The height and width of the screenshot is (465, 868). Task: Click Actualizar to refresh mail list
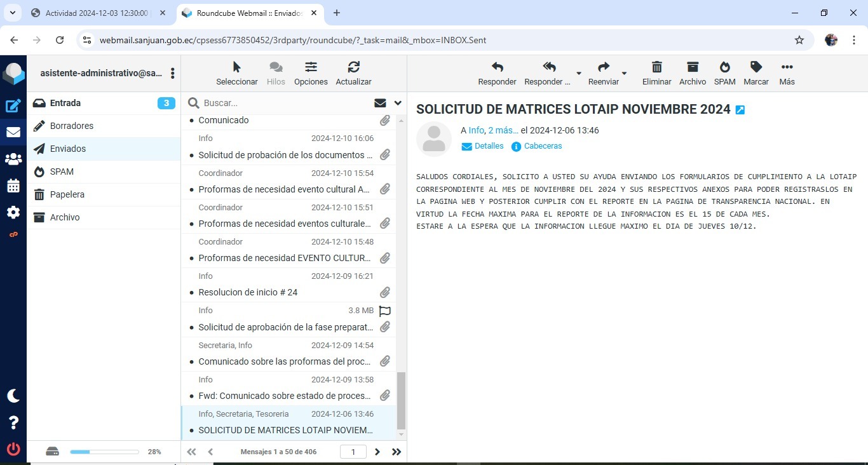pos(353,73)
